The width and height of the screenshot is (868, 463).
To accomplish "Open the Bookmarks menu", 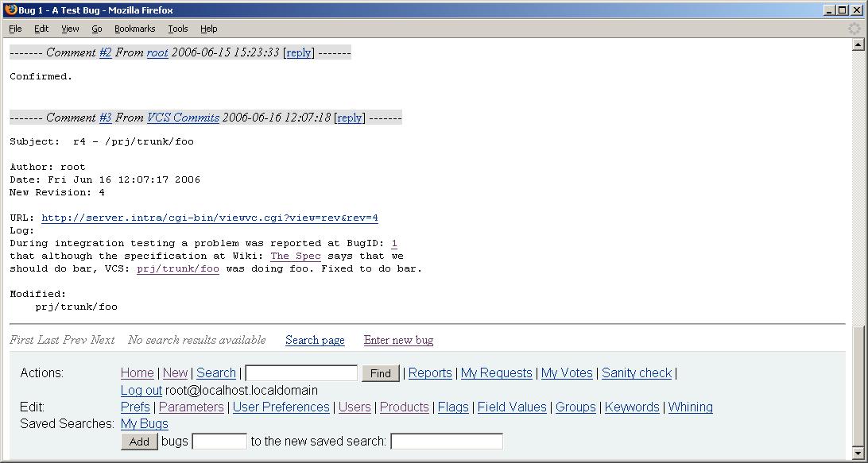I will coord(134,29).
